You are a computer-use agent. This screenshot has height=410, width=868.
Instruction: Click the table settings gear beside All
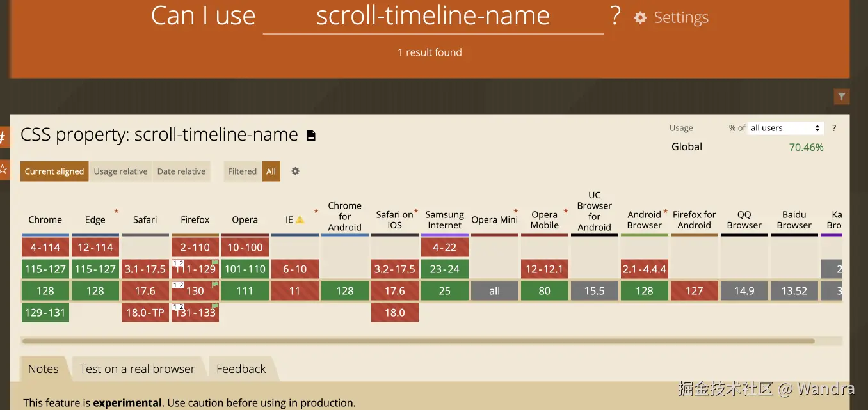[295, 171]
